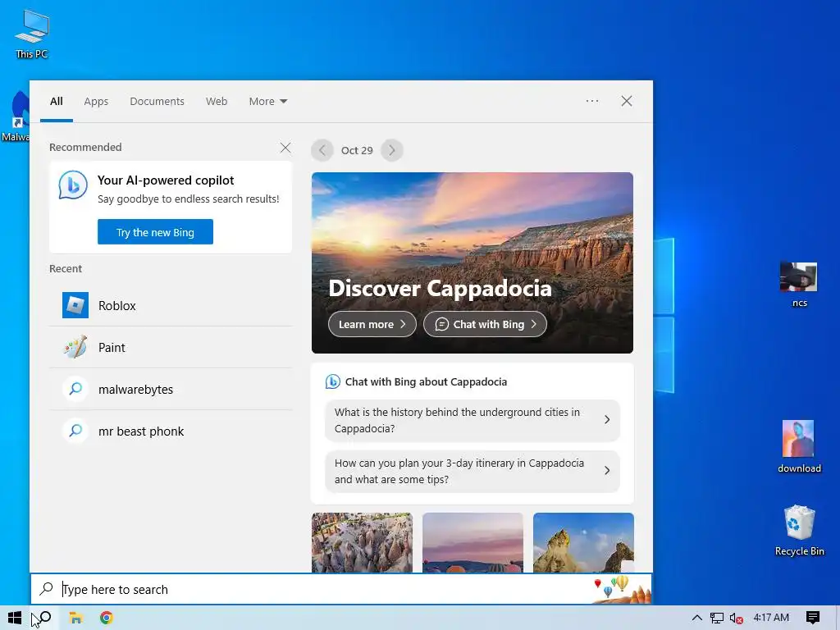Click the taskbar search magnifier icon
The width and height of the screenshot is (840, 630).
45,618
